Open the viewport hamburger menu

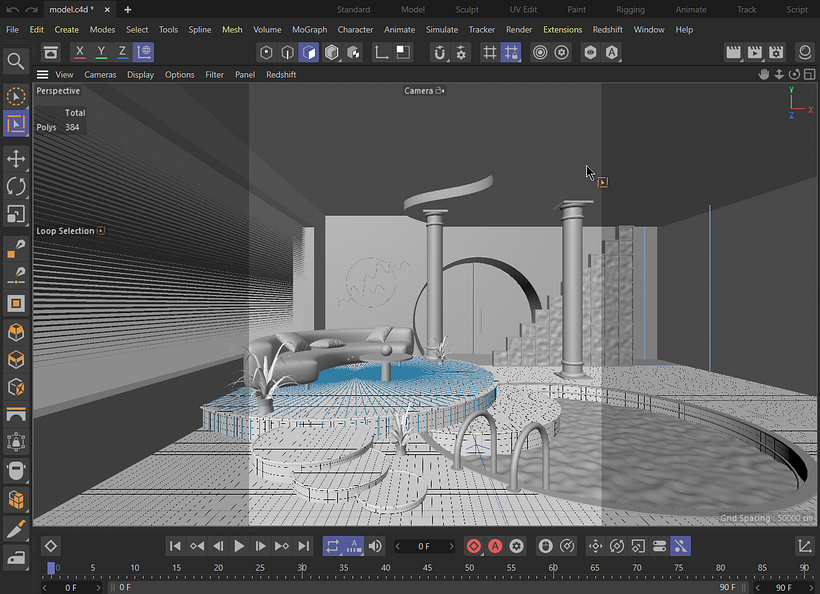coord(42,74)
